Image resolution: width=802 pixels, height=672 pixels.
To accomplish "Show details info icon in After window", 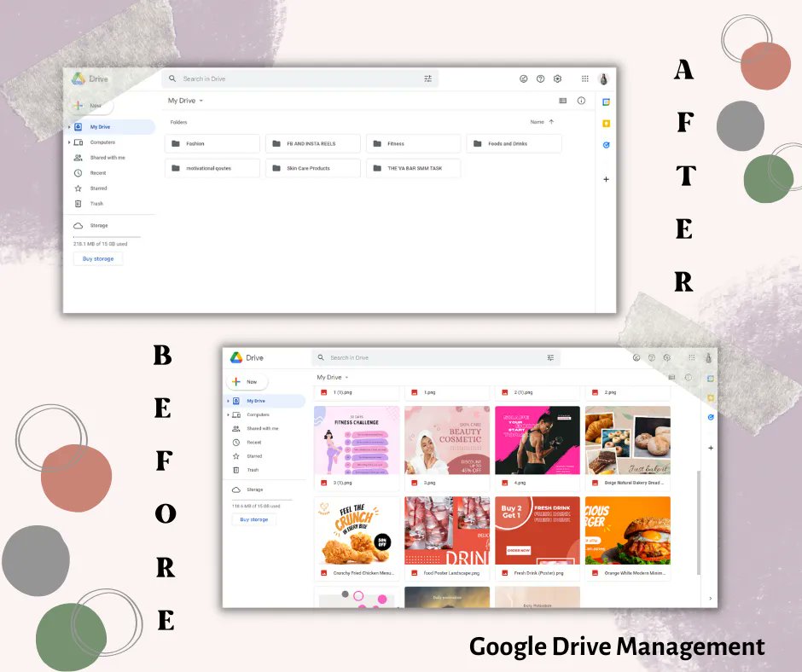I will (x=581, y=101).
